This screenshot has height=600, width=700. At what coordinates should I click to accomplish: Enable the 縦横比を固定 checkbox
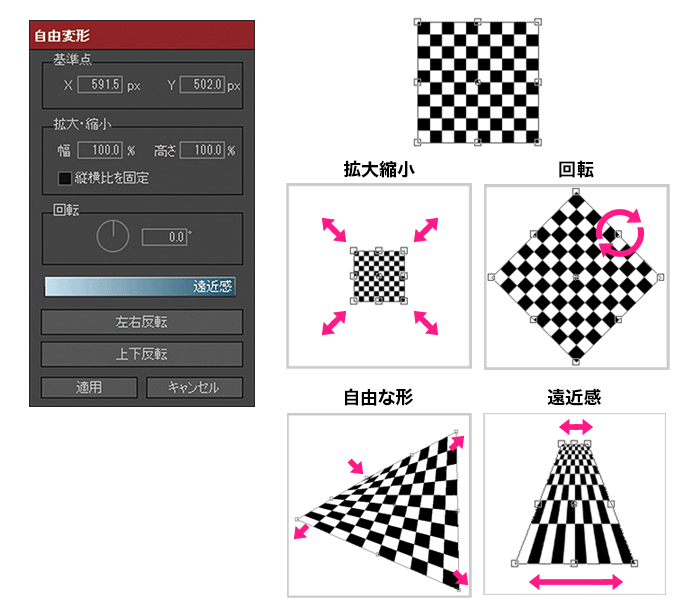tap(65, 179)
